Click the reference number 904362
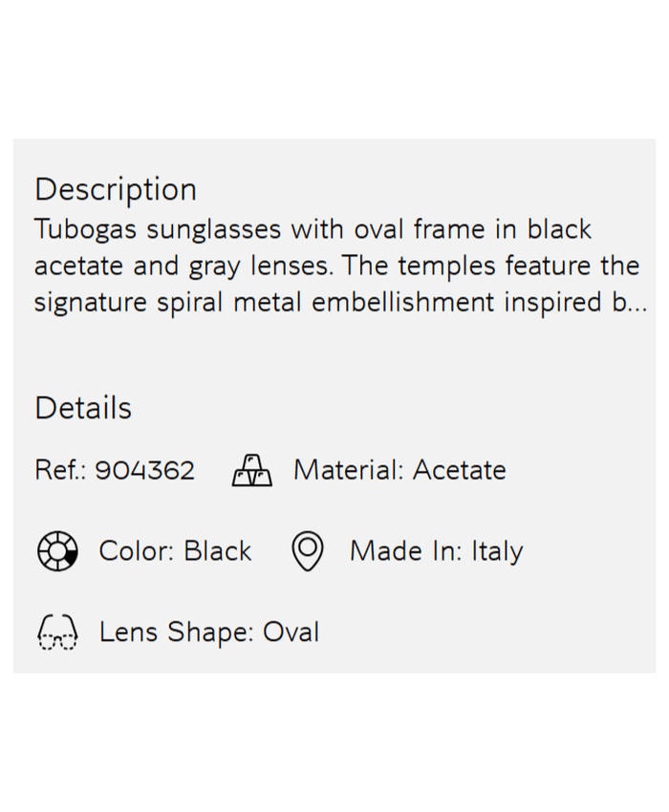669x812 pixels. coord(145,470)
